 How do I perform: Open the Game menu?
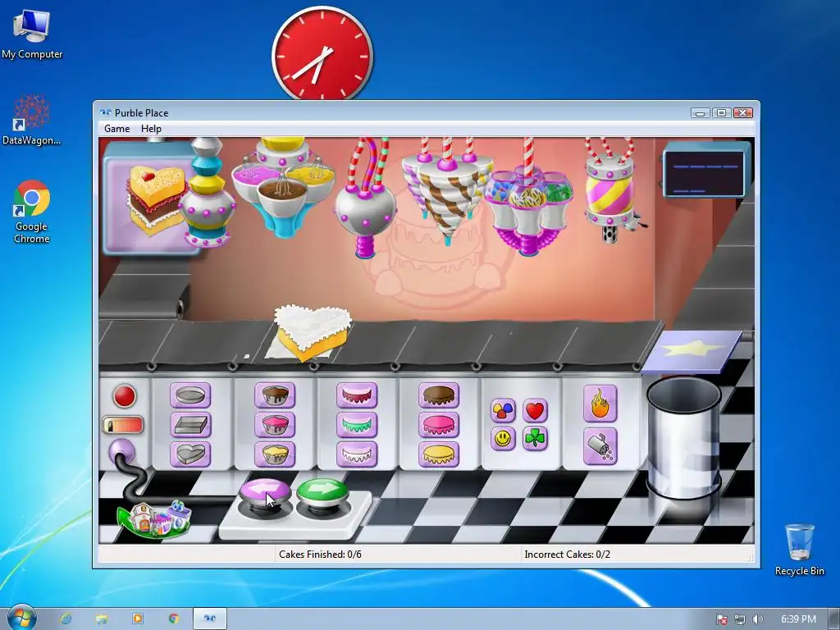tap(116, 129)
